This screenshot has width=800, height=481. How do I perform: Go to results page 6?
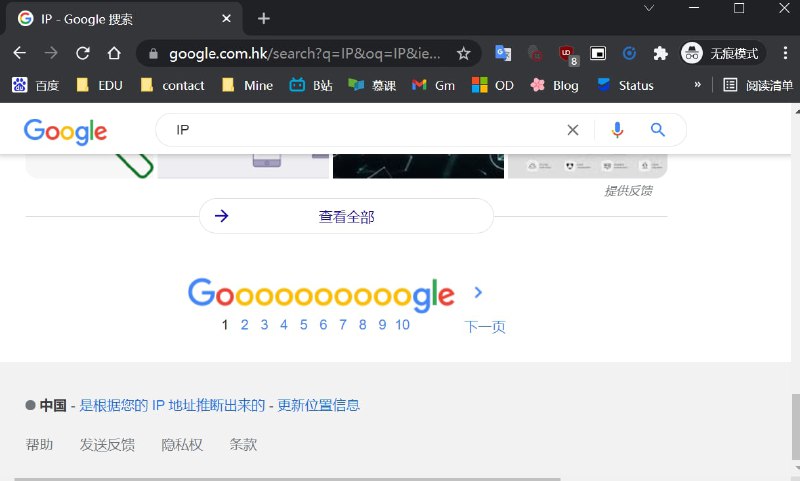point(323,325)
